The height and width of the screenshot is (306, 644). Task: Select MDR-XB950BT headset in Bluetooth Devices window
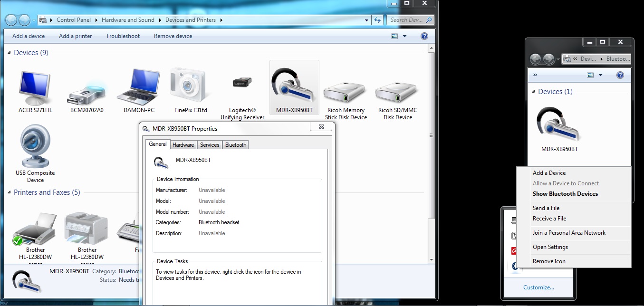point(559,130)
